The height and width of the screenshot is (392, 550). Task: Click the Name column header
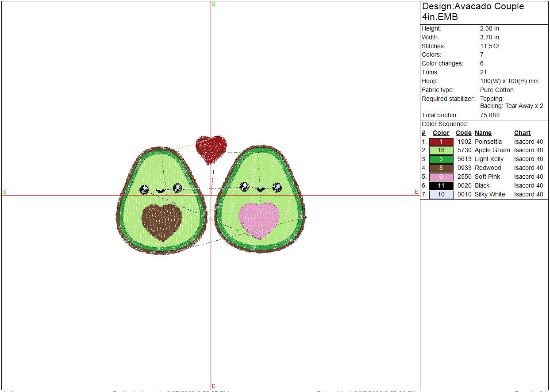tap(483, 133)
